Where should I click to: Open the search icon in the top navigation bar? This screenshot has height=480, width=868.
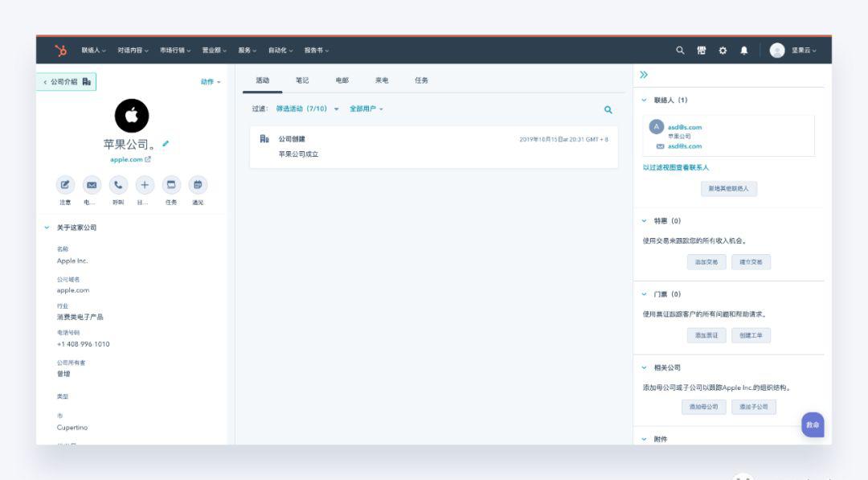tap(680, 51)
